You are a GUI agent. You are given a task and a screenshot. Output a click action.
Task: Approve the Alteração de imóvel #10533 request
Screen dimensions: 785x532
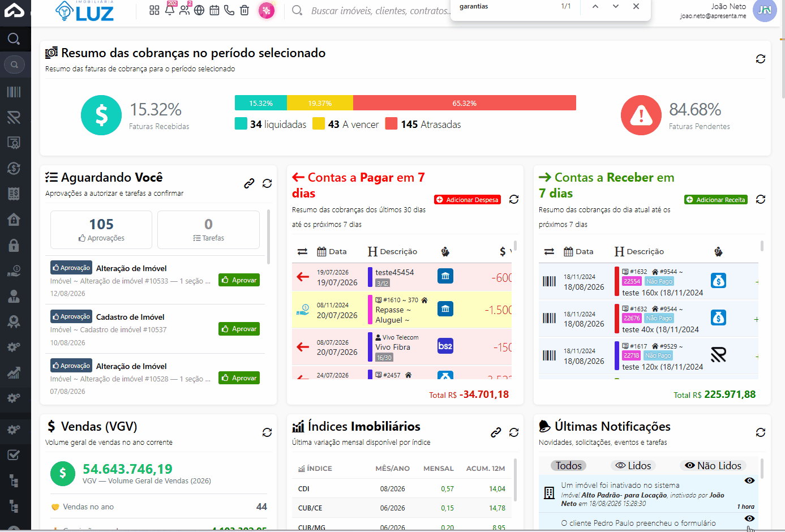pos(239,280)
